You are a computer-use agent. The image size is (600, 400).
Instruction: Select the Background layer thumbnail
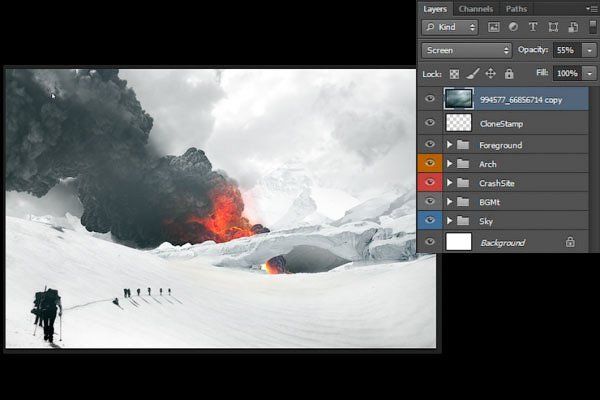(x=459, y=242)
